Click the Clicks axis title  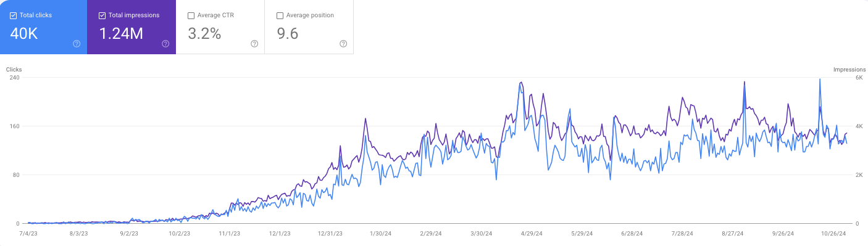(14, 70)
